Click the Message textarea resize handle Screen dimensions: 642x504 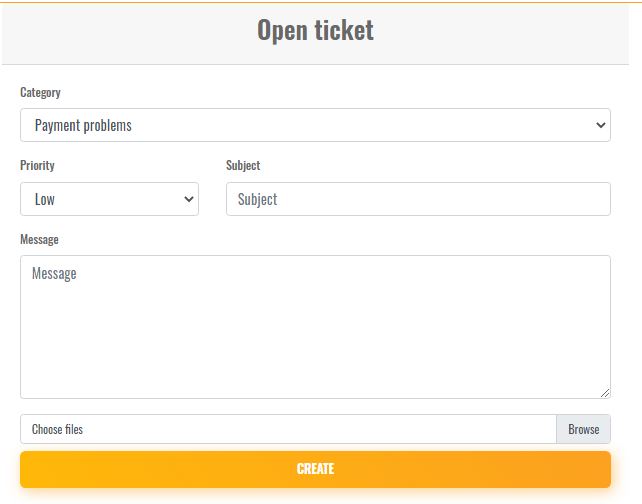click(x=605, y=393)
